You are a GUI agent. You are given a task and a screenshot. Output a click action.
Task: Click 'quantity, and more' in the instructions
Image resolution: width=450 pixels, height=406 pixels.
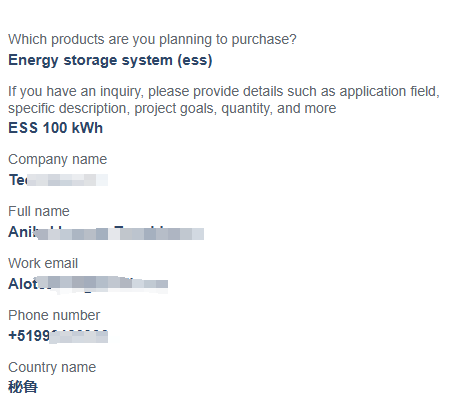(x=279, y=109)
